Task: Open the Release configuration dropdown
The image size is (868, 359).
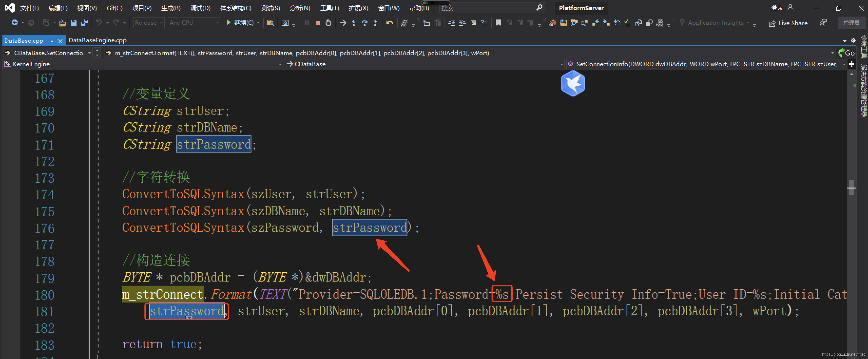Action: pyautogui.click(x=149, y=23)
